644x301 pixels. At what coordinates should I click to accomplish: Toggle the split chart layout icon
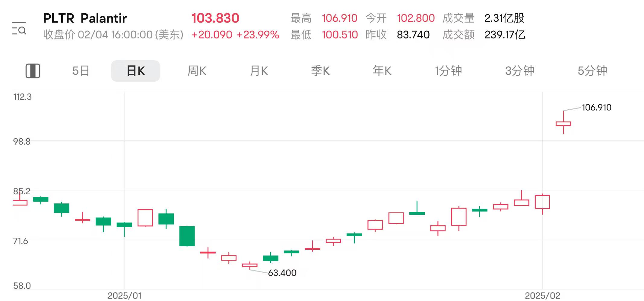(x=33, y=71)
